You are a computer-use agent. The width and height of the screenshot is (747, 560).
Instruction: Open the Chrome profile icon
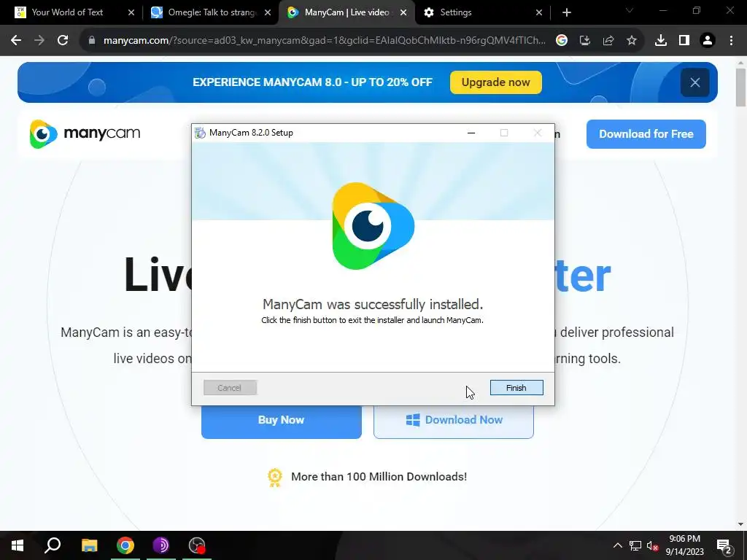point(708,41)
